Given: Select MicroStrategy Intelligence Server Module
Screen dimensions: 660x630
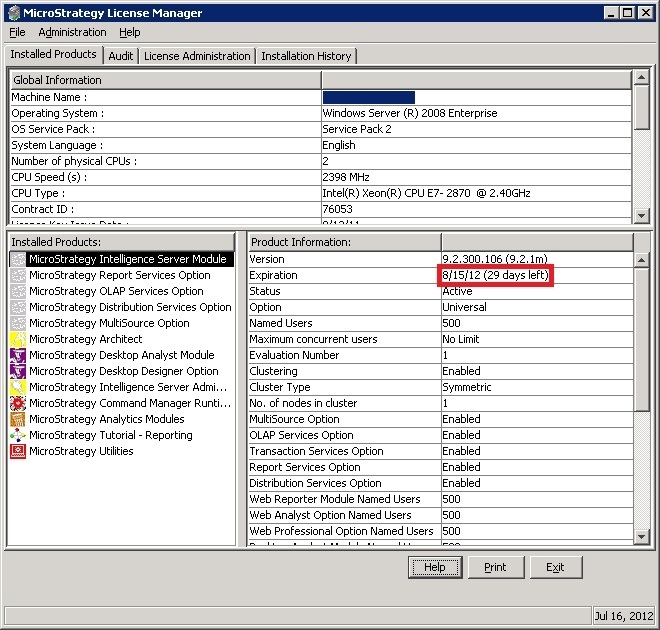Looking at the screenshot, I should (x=122, y=259).
